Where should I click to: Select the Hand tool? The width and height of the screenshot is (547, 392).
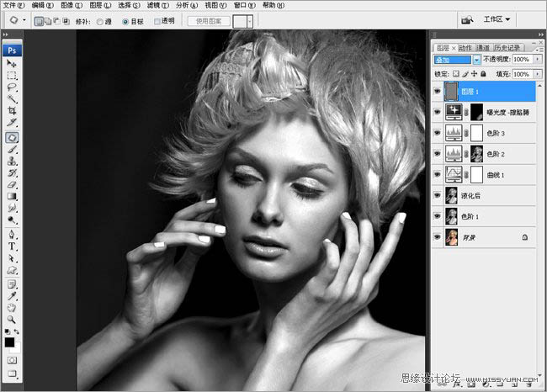13,308
